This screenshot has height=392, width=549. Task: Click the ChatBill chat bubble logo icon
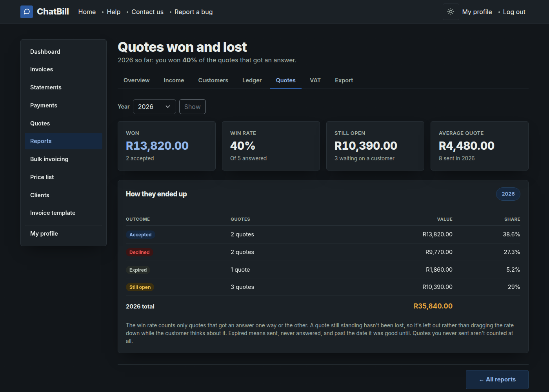click(27, 12)
